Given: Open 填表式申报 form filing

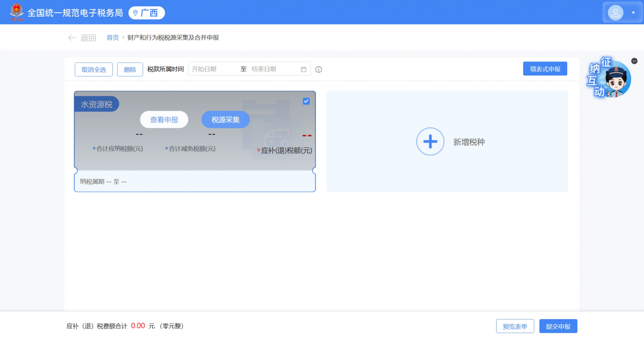Looking at the screenshot, I should click(x=545, y=69).
